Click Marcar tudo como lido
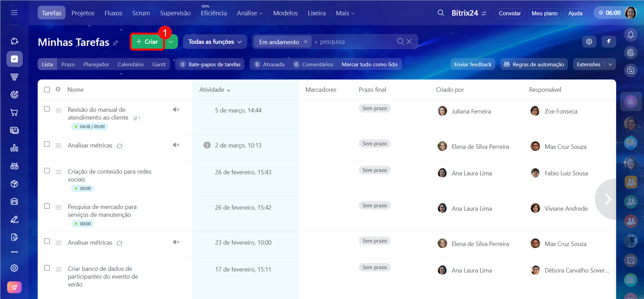 (369, 64)
